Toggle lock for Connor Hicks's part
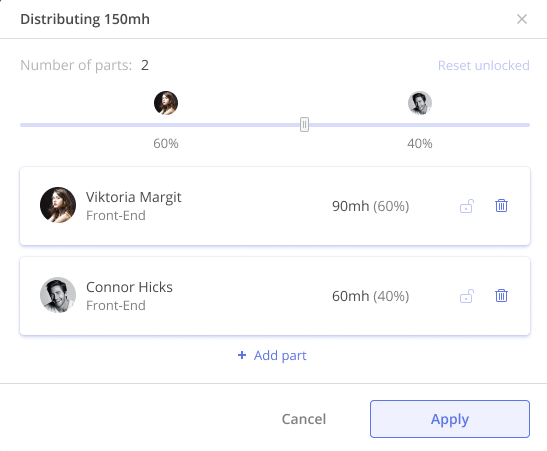This screenshot has width=547, height=451. tap(467, 296)
